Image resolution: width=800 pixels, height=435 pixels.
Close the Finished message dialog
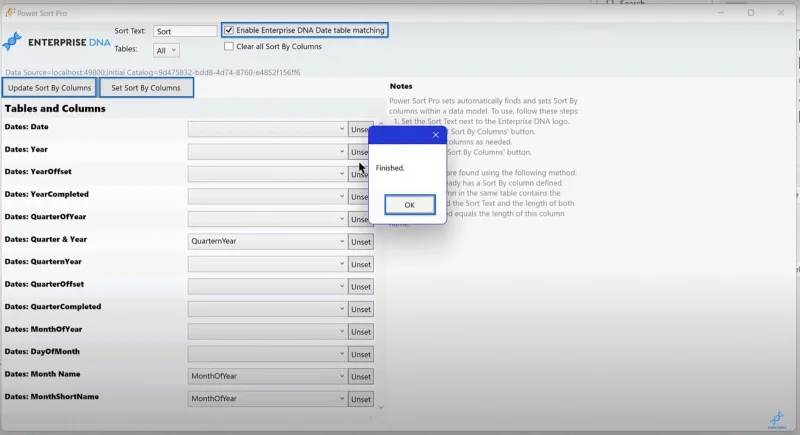tap(435, 135)
